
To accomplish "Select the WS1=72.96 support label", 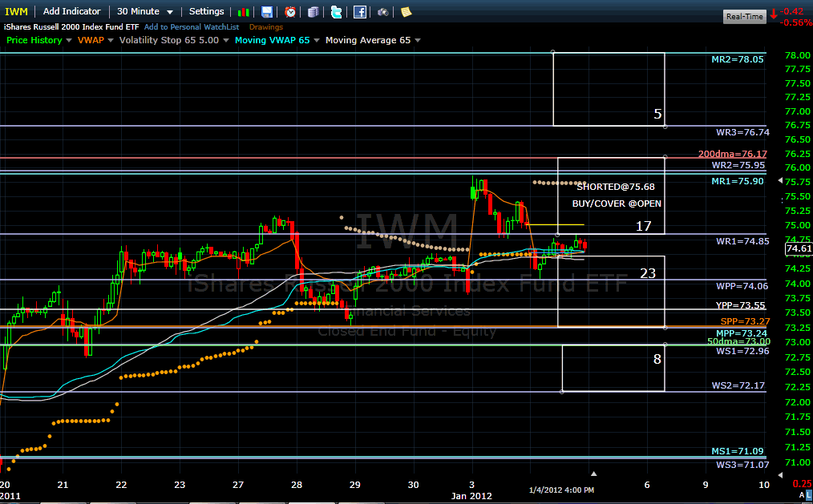I will tap(742, 351).
